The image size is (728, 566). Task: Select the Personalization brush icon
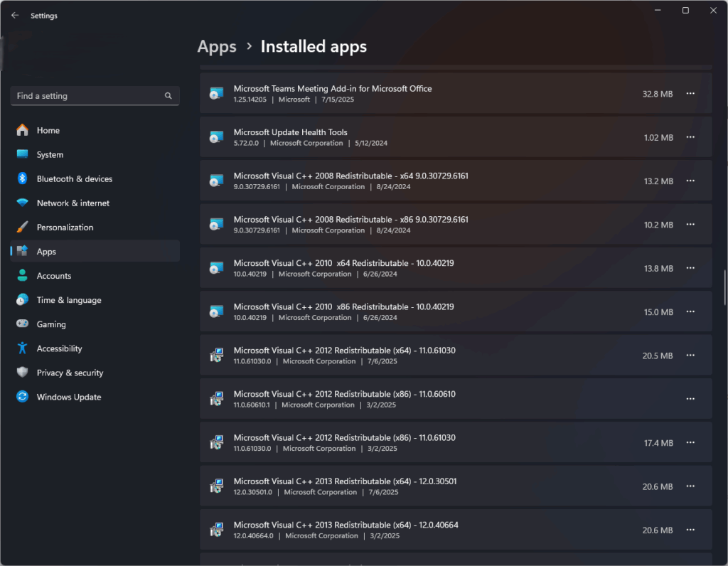click(x=23, y=227)
